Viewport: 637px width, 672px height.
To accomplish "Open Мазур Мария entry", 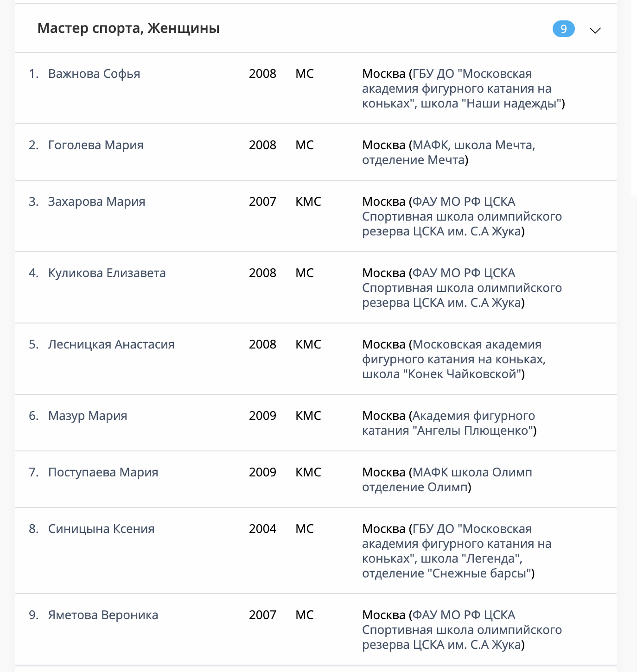I will (x=88, y=416).
